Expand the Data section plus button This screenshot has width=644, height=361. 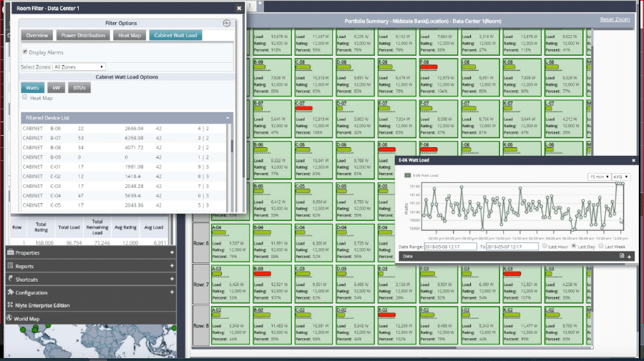630,255
